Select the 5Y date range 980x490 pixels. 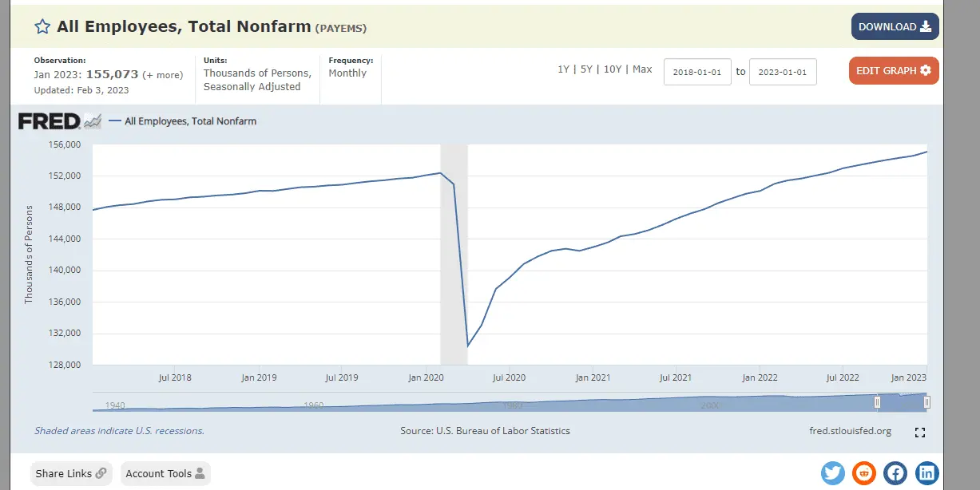click(x=586, y=69)
